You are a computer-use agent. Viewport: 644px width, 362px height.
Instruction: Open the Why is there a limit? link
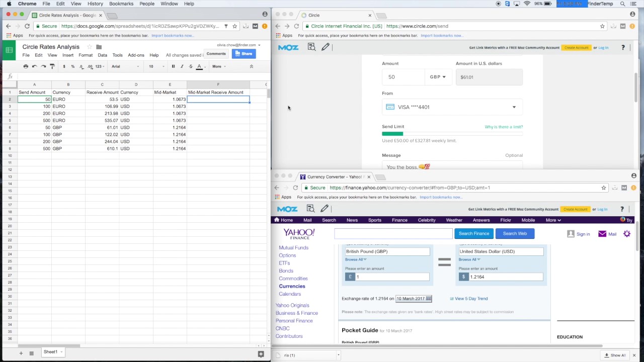pyautogui.click(x=504, y=127)
